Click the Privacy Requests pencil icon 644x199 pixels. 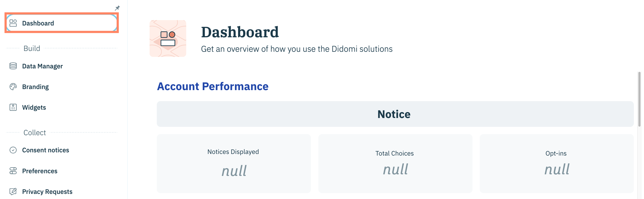click(13, 191)
